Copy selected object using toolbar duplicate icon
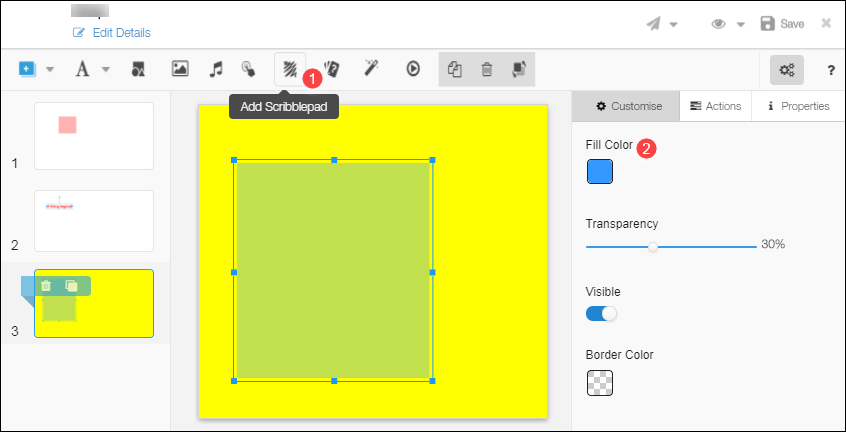Screen dimensions: 846x432 coord(454,69)
